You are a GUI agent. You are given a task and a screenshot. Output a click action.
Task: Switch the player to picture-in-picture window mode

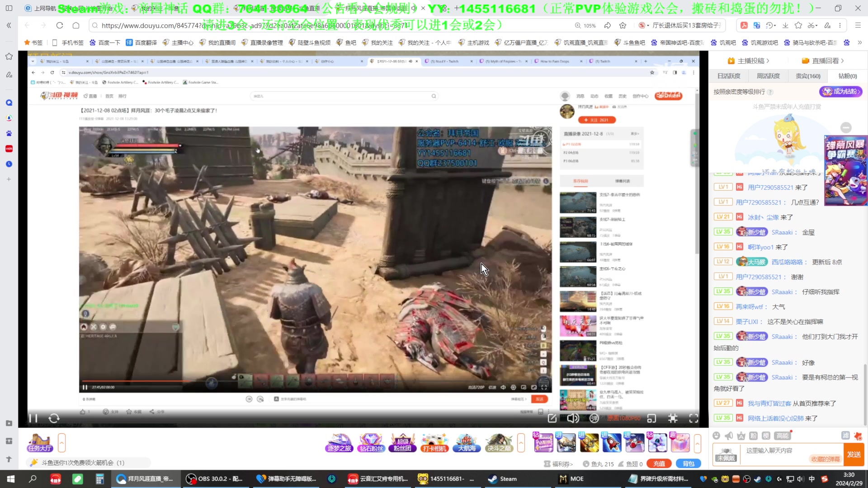[x=651, y=418]
